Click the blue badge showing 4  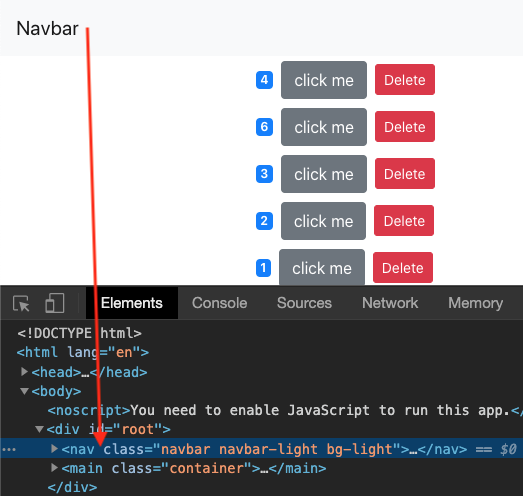pyautogui.click(x=264, y=80)
